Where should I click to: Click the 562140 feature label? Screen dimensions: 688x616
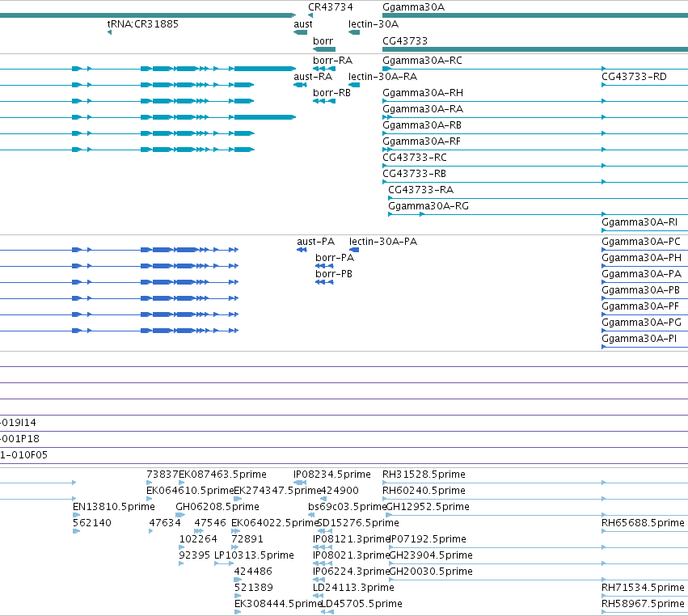pos(92,523)
